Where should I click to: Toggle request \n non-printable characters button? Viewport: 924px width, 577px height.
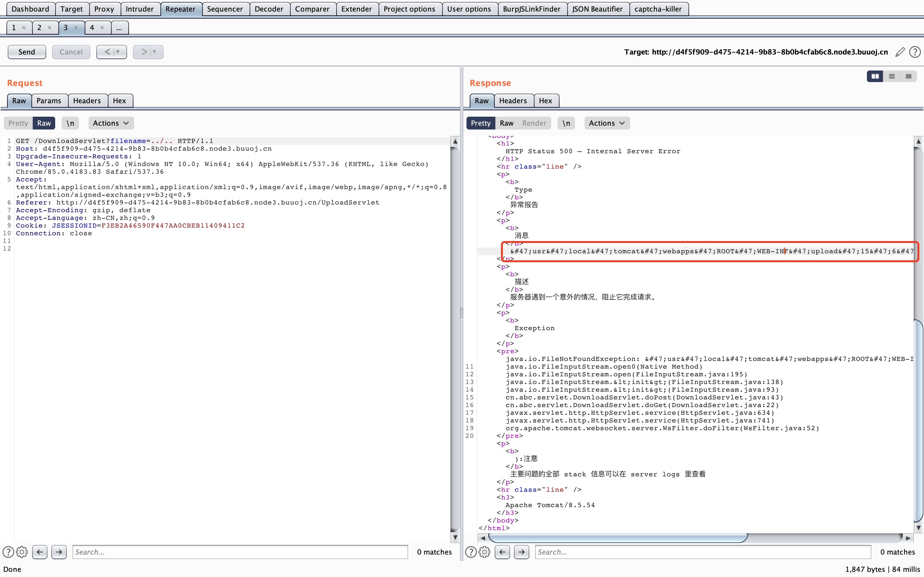click(70, 123)
